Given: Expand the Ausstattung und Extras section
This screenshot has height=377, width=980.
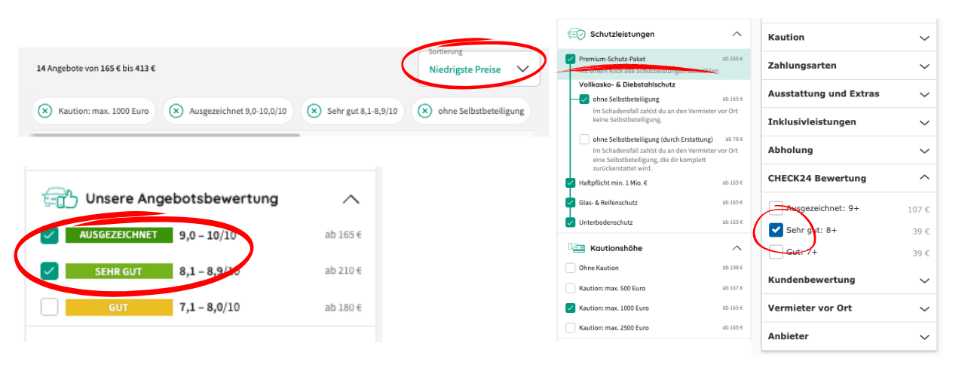Looking at the screenshot, I should click(x=924, y=94).
